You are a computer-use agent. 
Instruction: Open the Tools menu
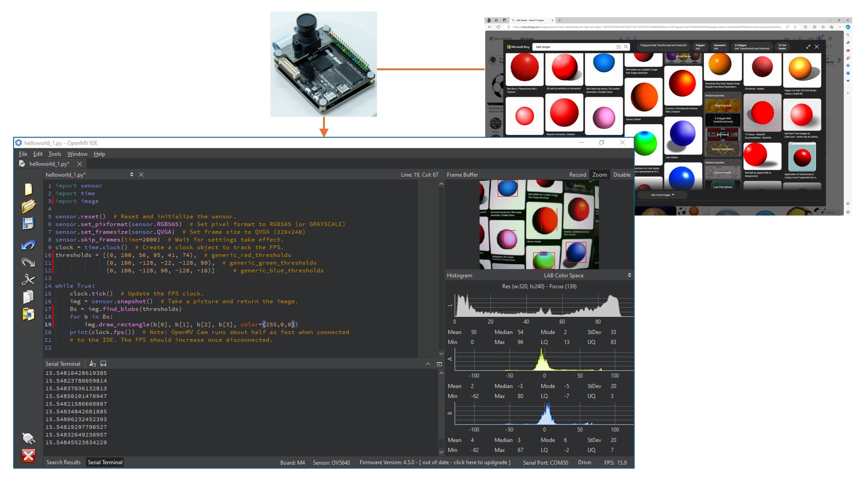coord(54,154)
